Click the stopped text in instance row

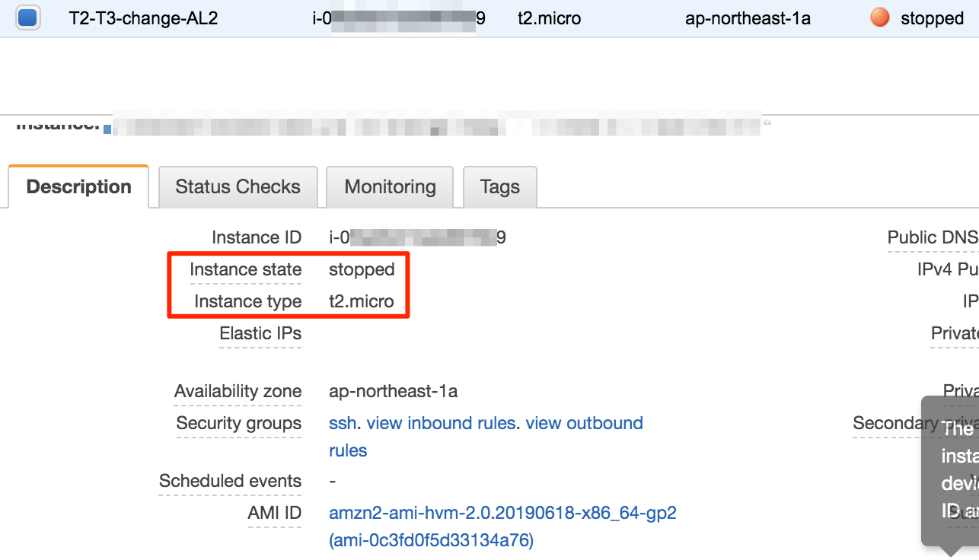pos(932,18)
